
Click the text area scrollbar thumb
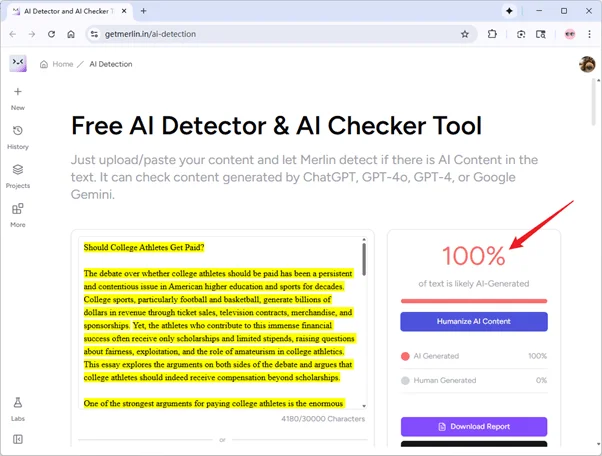point(364,260)
